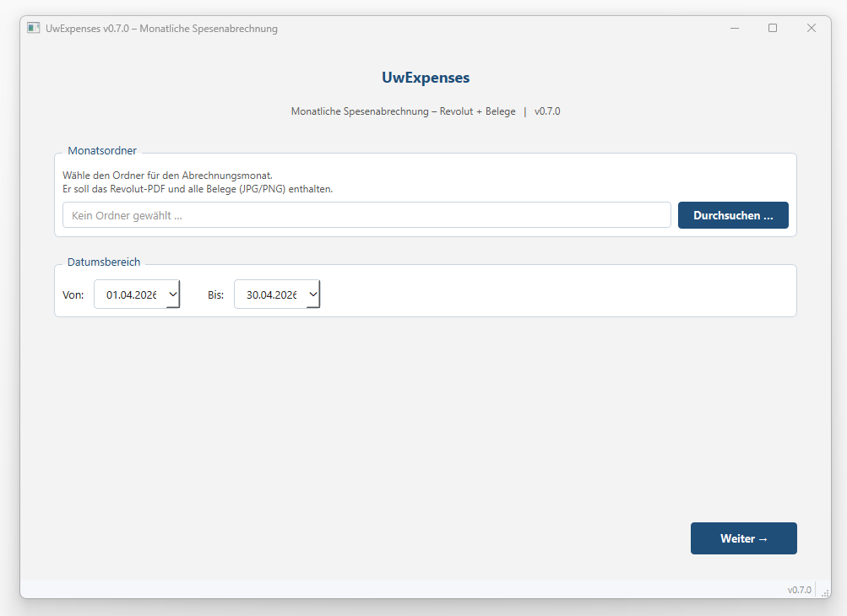
Task: Click the Datumsbereich group label
Action: tap(104, 262)
